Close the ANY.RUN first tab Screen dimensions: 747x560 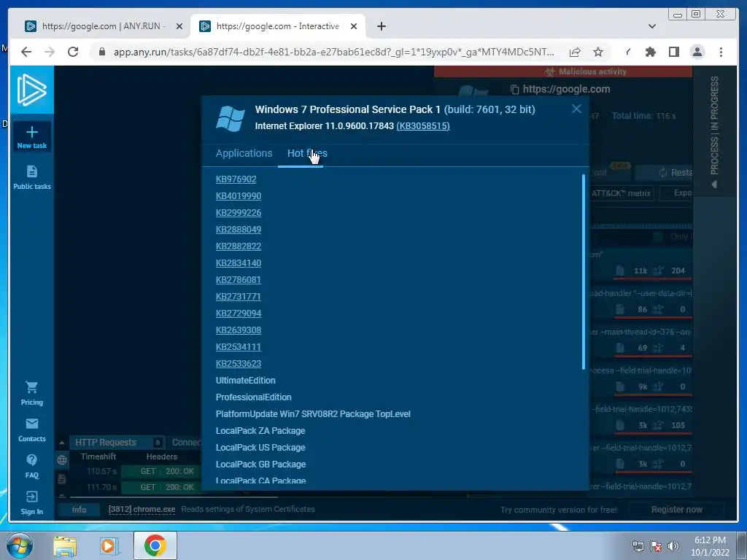[x=179, y=26]
